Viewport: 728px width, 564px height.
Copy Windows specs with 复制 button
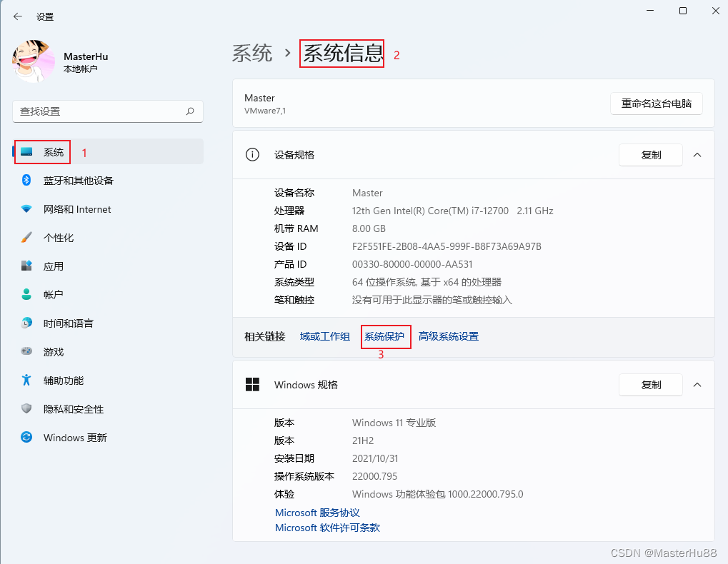[650, 385]
